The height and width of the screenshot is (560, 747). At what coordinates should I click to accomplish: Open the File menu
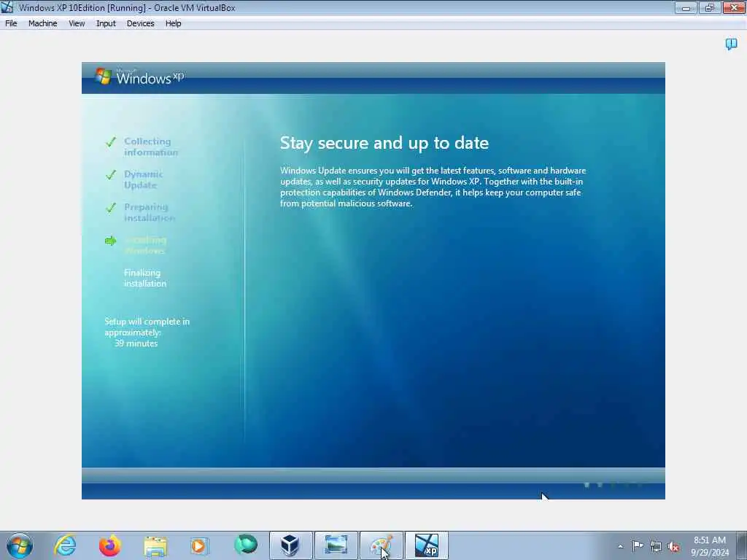[11, 23]
